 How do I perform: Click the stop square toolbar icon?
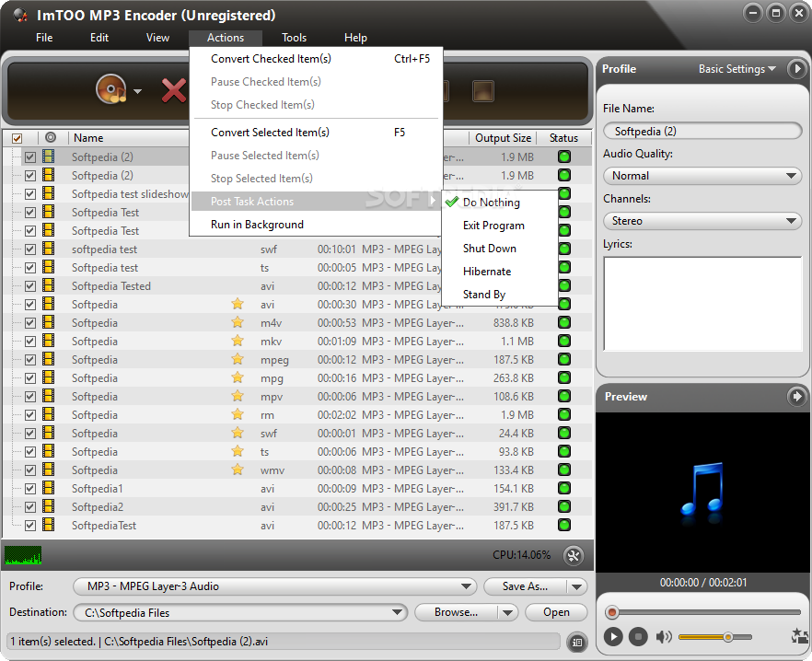point(483,91)
